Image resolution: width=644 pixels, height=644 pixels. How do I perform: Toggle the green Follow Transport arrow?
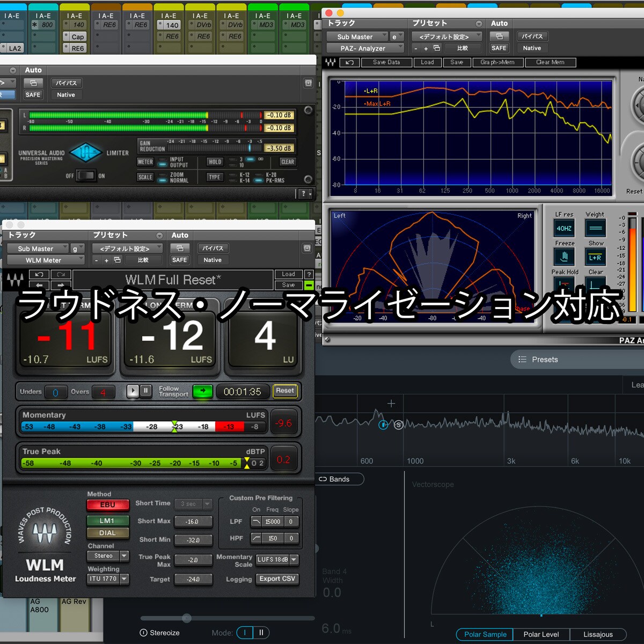tap(202, 391)
